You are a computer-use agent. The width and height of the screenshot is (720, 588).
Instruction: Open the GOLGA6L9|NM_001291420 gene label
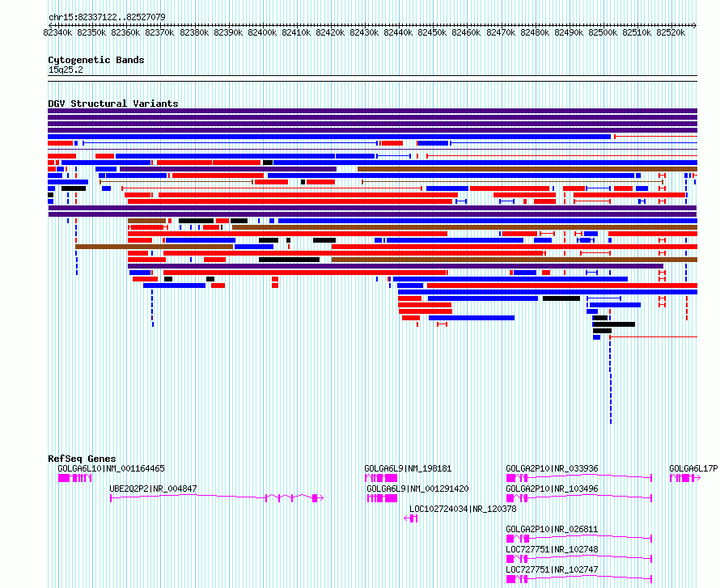(x=417, y=489)
